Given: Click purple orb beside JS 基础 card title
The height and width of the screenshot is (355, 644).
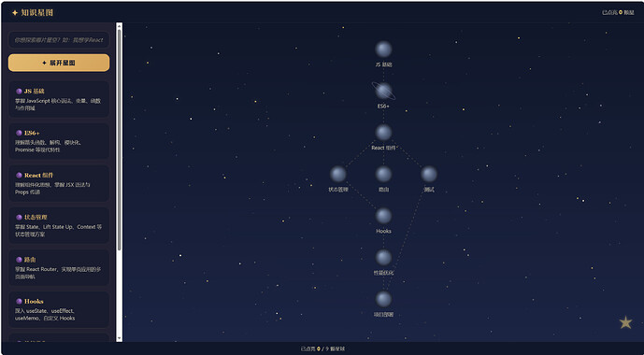Looking at the screenshot, I should tap(19, 92).
